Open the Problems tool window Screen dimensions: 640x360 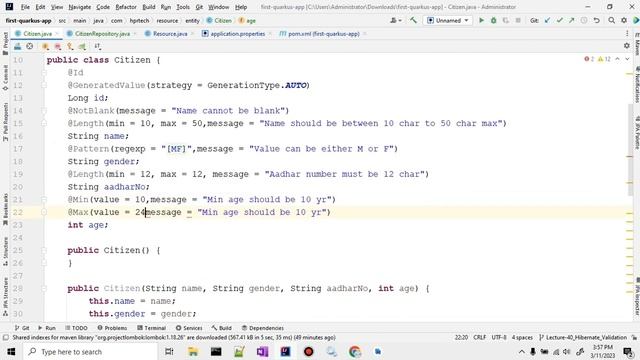pyautogui.click(x=112, y=328)
